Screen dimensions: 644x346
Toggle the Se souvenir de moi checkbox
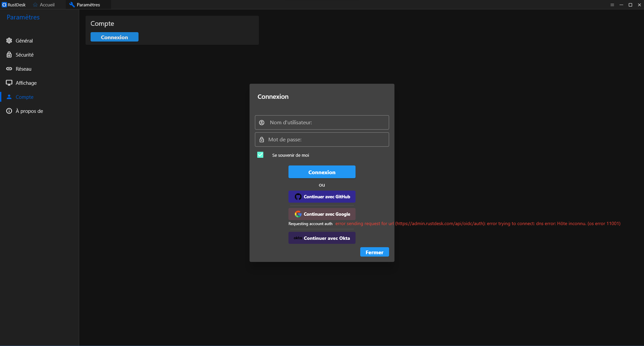coord(260,155)
